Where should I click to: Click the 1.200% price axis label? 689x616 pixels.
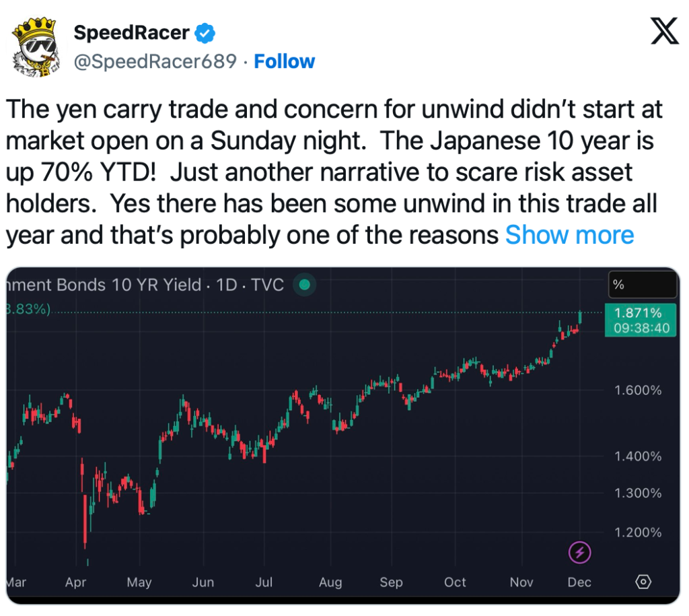click(x=638, y=533)
